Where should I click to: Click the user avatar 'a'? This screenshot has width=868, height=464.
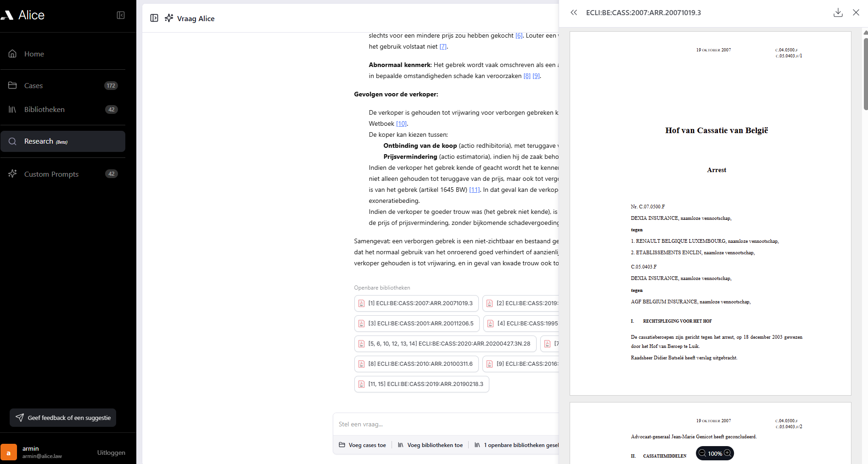point(8,453)
